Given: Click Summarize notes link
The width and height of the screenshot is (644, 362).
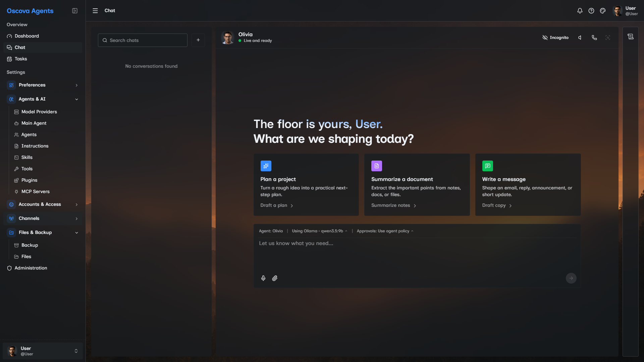Looking at the screenshot, I should pos(394,205).
